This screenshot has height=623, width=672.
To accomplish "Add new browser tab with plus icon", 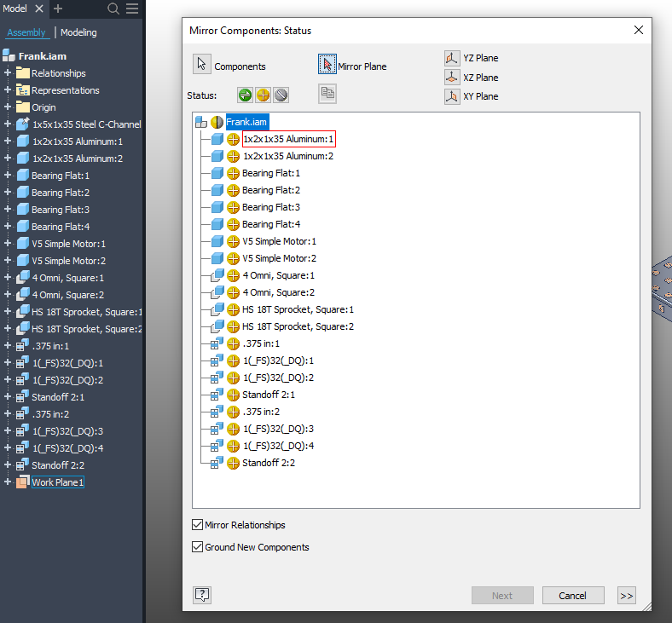I will [x=58, y=9].
